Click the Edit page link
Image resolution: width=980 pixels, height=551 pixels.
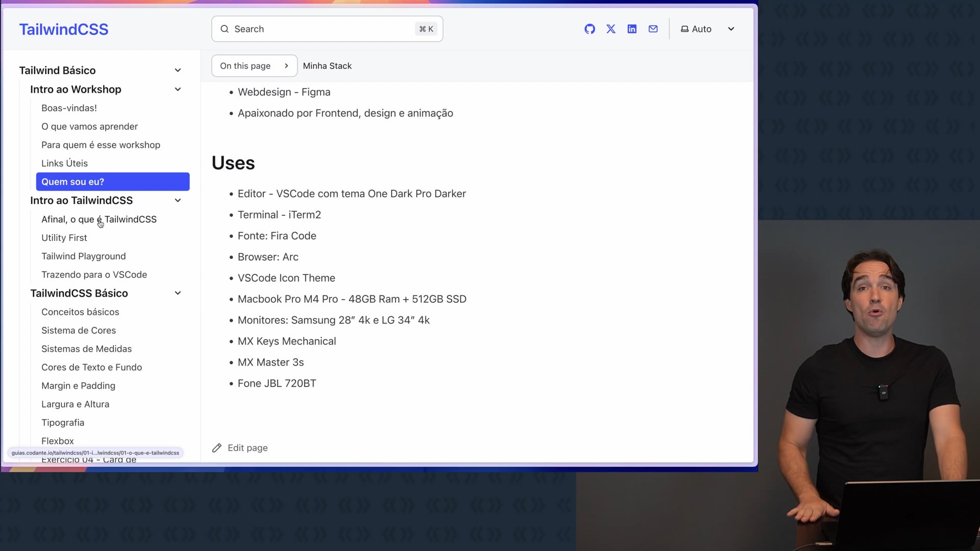pos(248,448)
